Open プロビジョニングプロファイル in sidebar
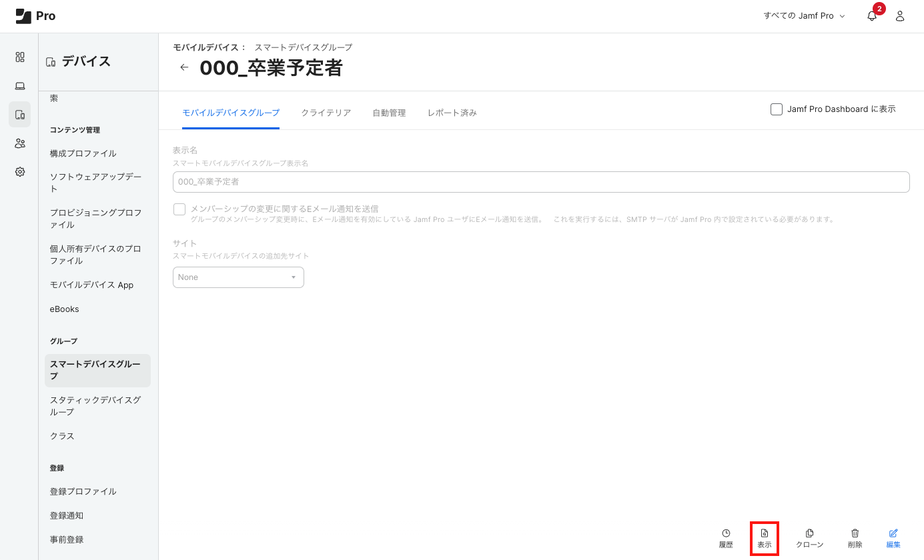This screenshot has height=560, width=924. pos(97,219)
